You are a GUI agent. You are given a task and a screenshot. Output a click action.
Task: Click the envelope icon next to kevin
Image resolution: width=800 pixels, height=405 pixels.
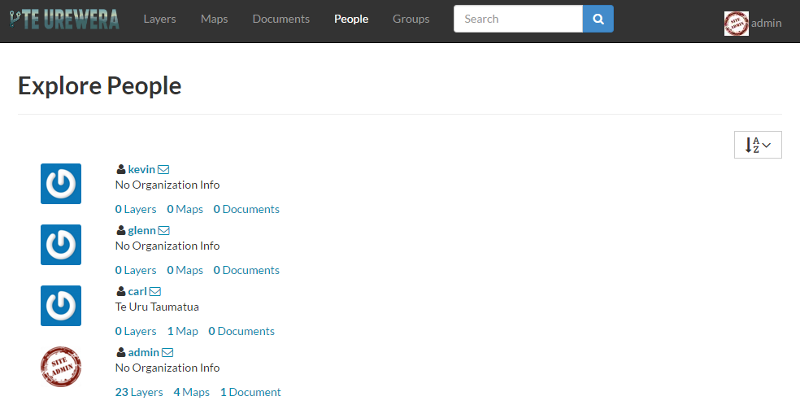[x=163, y=169]
